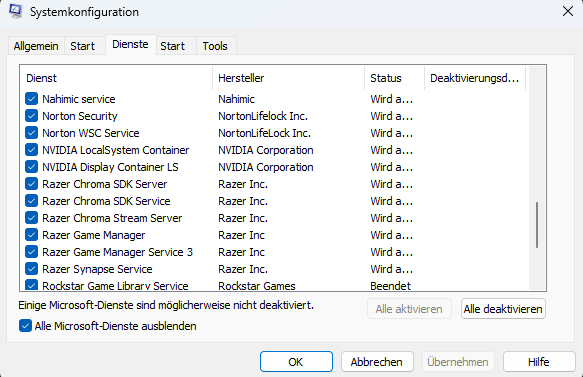Toggle 'Alle Microsoft-Dienste ausblenden' checkbox

click(x=25, y=326)
